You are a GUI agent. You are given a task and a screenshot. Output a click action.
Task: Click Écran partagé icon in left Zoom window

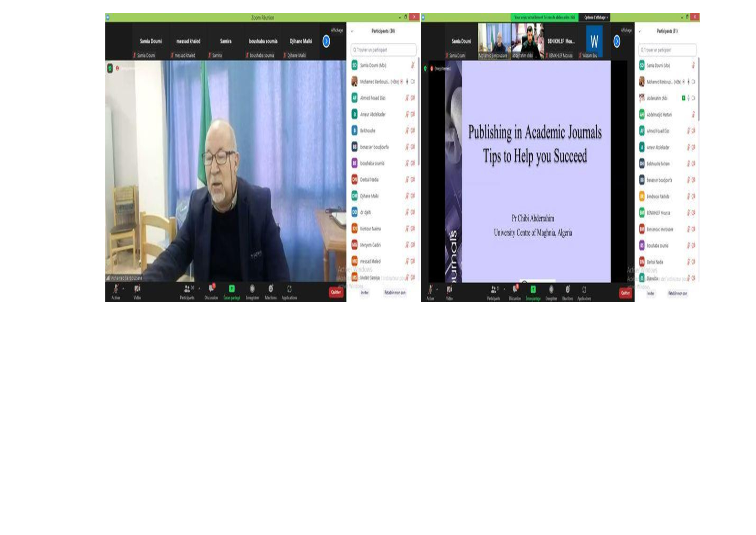(231, 289)
